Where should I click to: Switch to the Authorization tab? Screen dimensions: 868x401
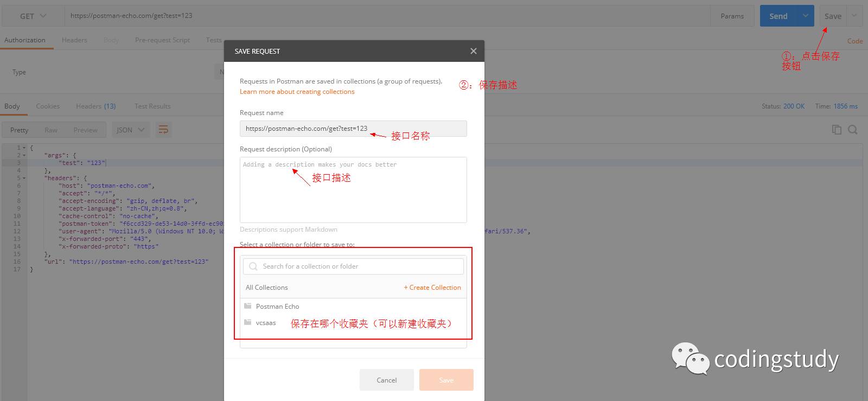click(25, 40)
